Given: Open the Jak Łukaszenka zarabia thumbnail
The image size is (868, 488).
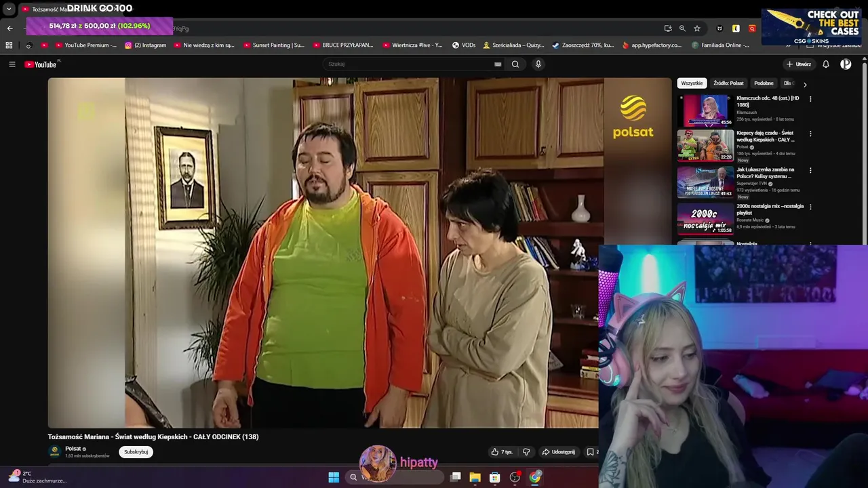Looking at the screenshot, I should (705, 182).
